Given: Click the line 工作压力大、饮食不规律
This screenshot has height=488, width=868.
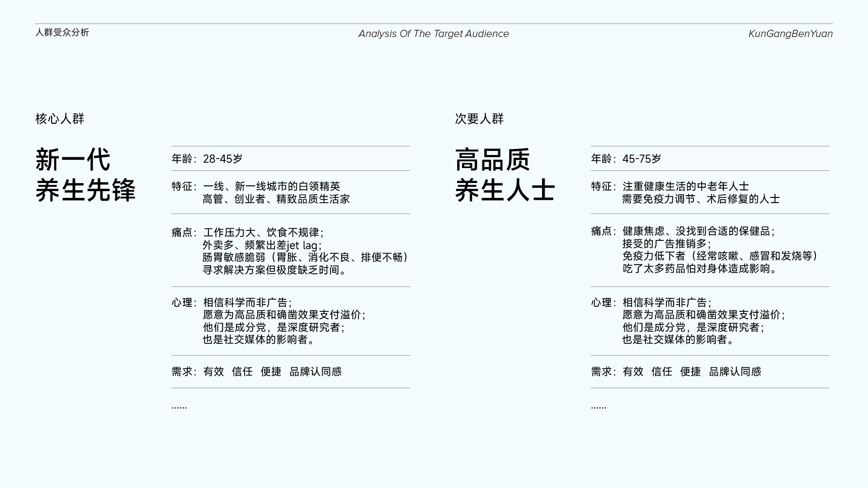Looking at the screenshot, I should tap(263, 232).
